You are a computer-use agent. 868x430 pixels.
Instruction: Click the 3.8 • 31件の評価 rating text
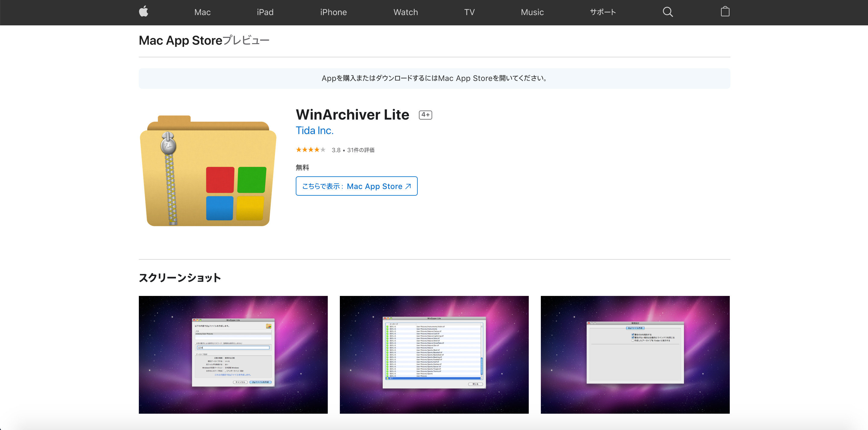[x=353, y=150]
